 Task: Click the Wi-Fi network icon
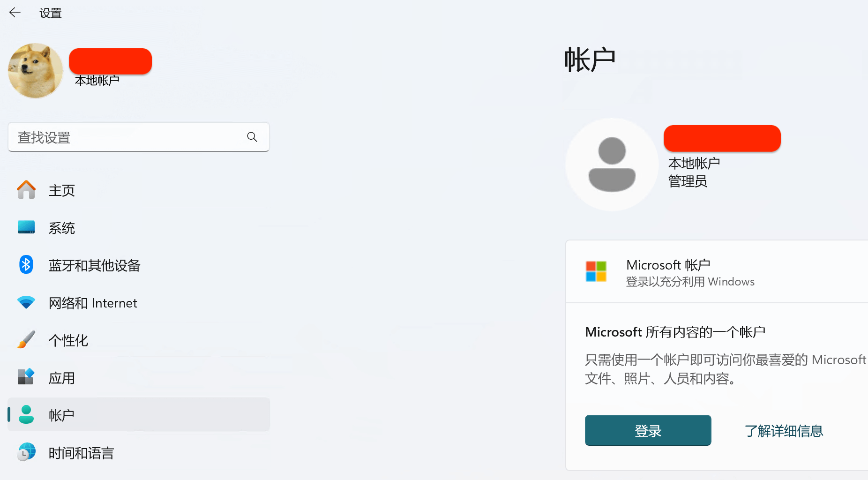click(x=26, y=302)
